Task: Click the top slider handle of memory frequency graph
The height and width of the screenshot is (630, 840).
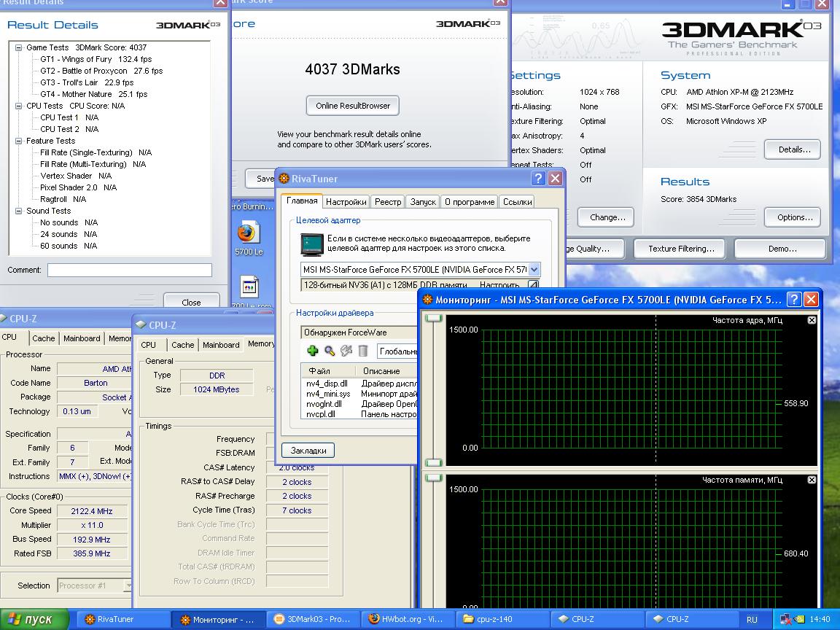Action: tap(433, 478)
